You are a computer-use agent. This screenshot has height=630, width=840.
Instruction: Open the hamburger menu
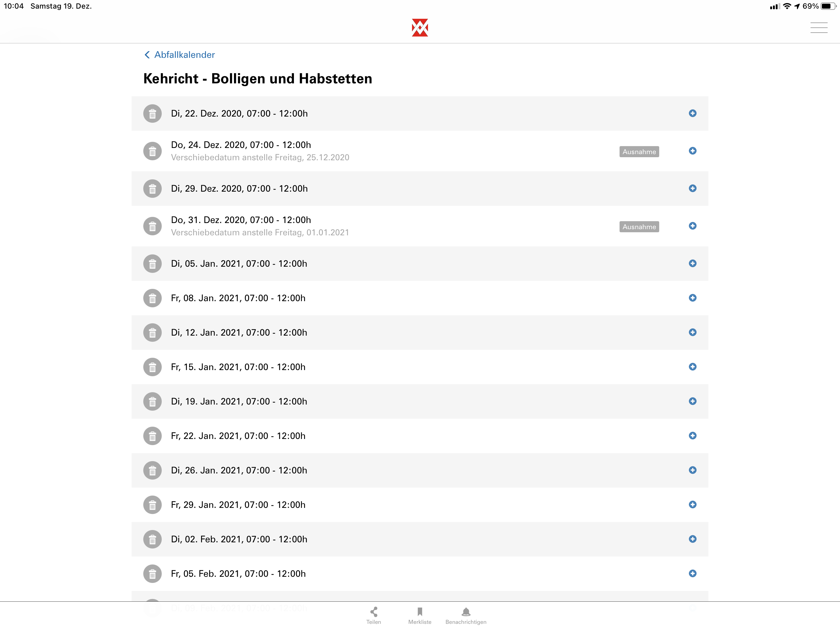[x=818, y=28]
